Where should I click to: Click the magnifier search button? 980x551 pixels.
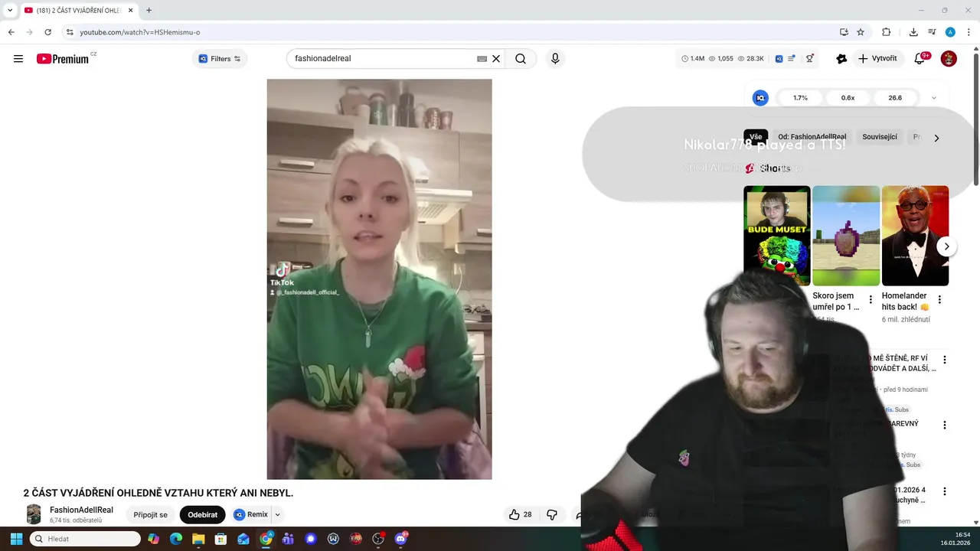521,59
